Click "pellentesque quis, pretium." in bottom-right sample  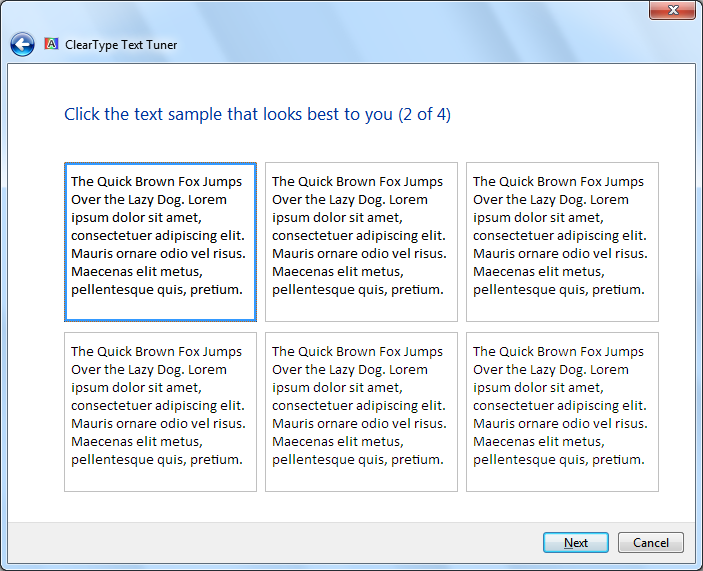pos(558,460)
